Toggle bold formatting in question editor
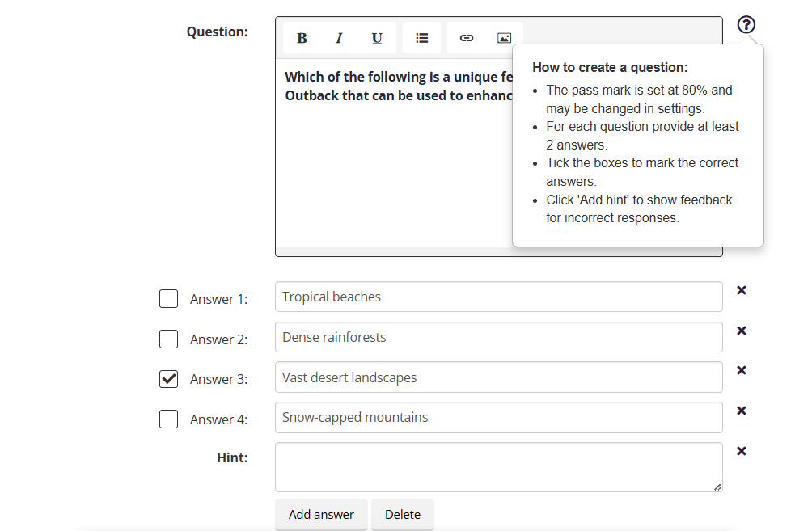Viewport: 812px width, 531px height. pyautogui.click(x=302, y=38)
